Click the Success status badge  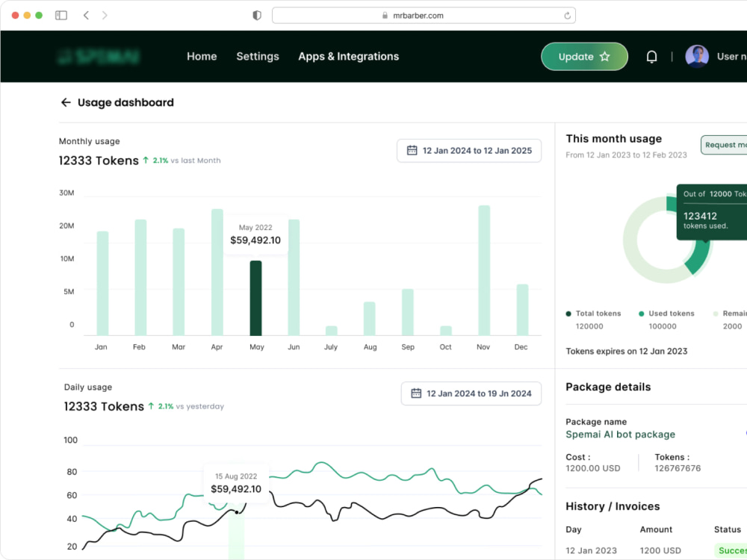731,550
